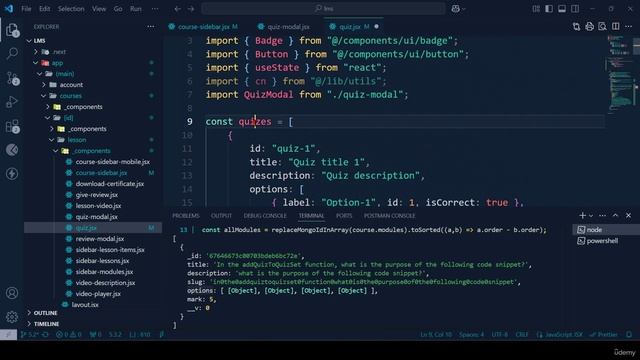Click the print icon in editor toolbar

(x=589, y=27)
